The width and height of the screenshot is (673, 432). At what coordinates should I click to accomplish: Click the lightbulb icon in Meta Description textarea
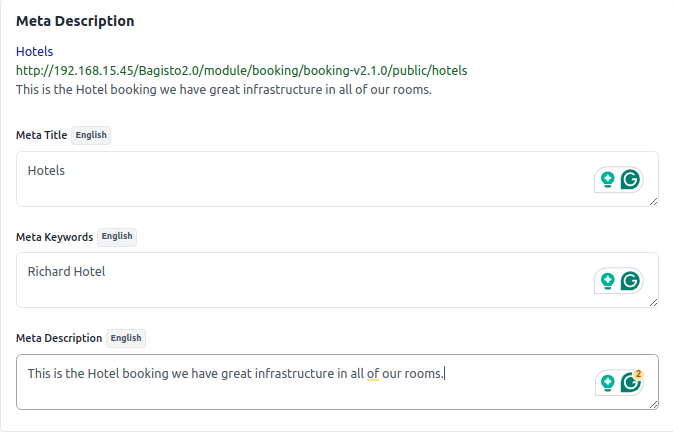pos(607,382)
